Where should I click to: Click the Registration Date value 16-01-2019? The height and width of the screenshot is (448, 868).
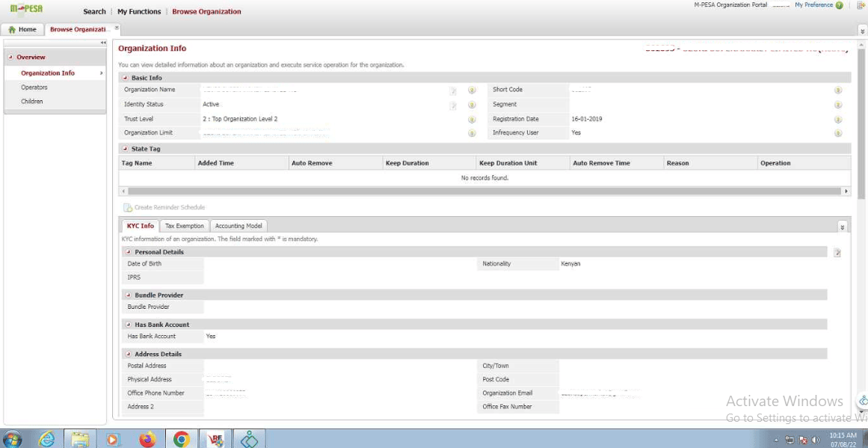[x=587, y=119]
